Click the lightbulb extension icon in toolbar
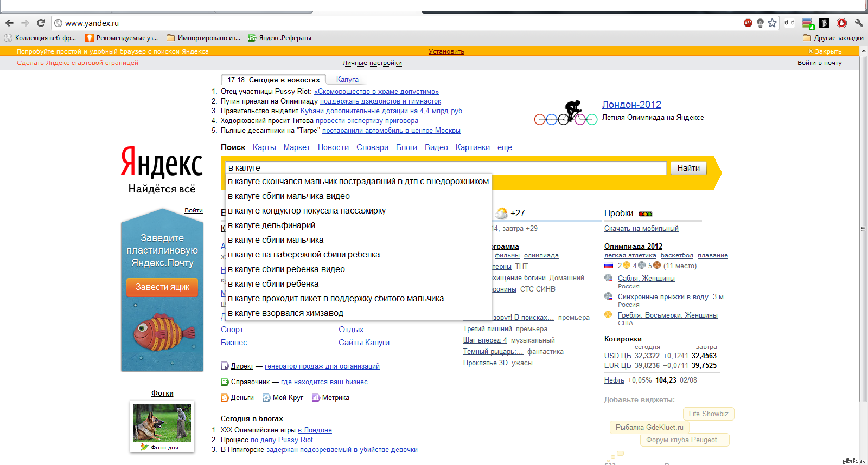This screenshot has width=868, height=465. [x=760, y=23]
